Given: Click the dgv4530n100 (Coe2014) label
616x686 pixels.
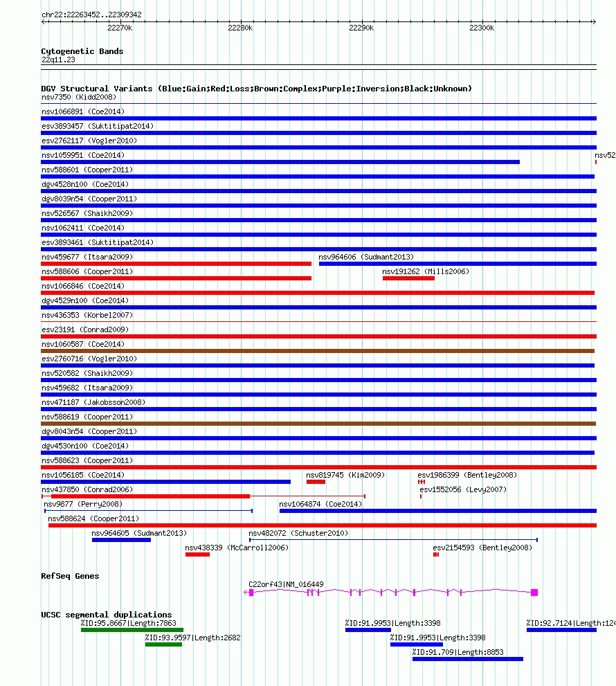Looking at the screenshot, I should (x=85, y=446).
